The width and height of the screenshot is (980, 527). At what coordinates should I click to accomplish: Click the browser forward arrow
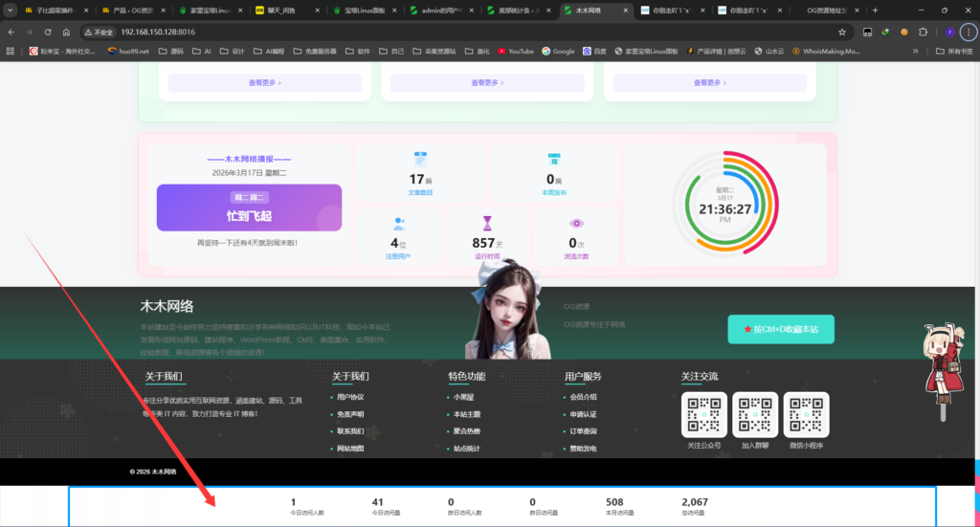point(30,32)
